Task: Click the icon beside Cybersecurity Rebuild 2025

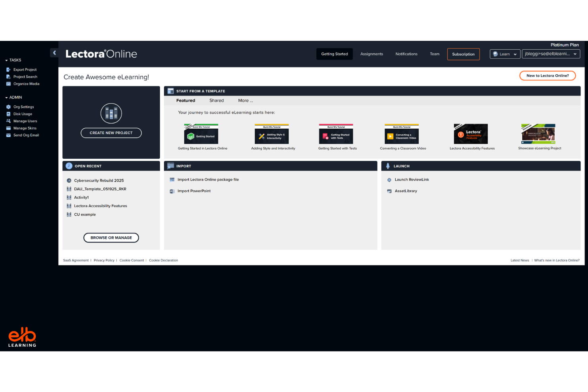Action: (69, 181)
